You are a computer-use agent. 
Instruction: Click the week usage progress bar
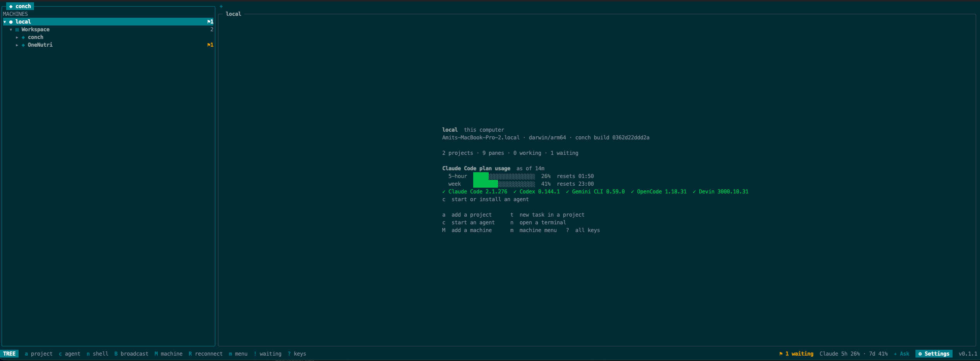[504, 184]
